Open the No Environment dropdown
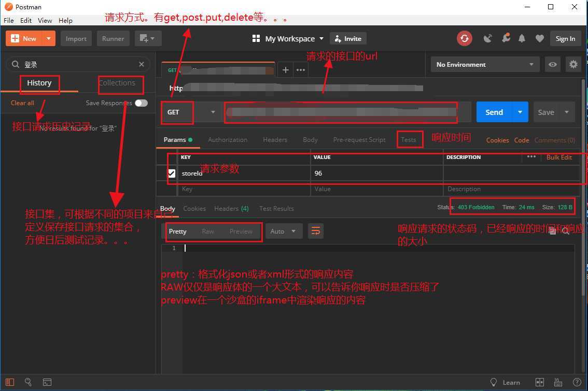The width and height of the screenshot is (588, 391). [x=485, y=64]
